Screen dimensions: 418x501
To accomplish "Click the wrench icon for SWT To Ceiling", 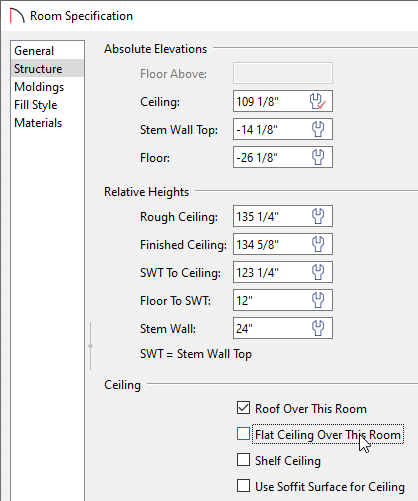I will point(318,272).
